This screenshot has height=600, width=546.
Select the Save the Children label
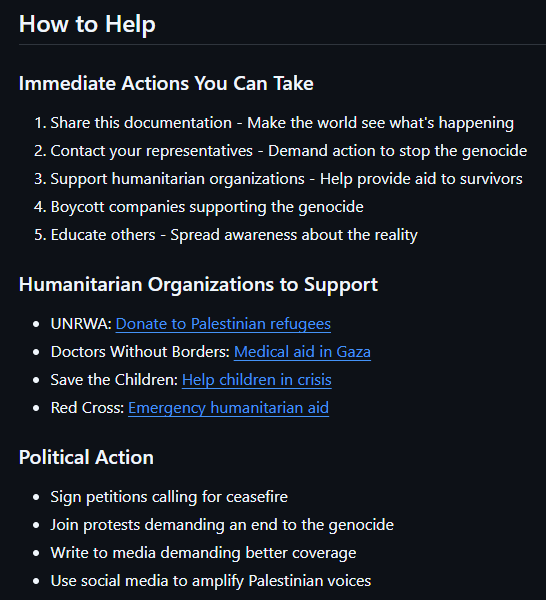114,380
